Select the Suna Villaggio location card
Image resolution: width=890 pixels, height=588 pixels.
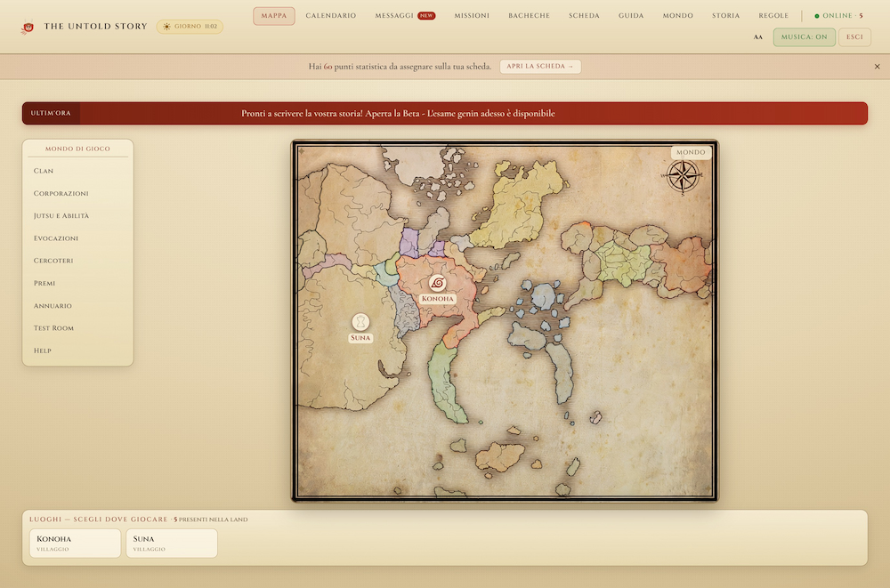click(172, 544)
